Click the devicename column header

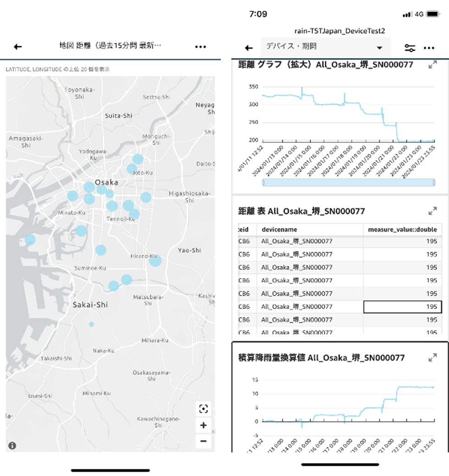[279, 230]
